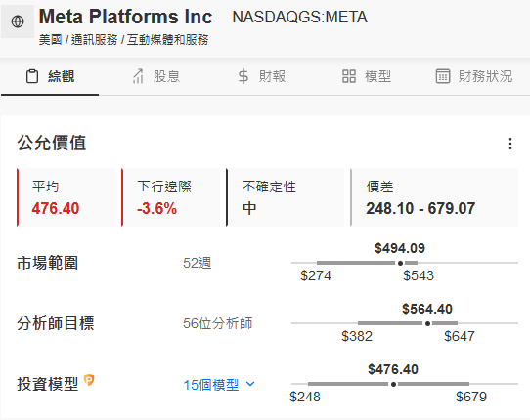Click the orange Pro badge next to 投資模型

pos(89,380)
